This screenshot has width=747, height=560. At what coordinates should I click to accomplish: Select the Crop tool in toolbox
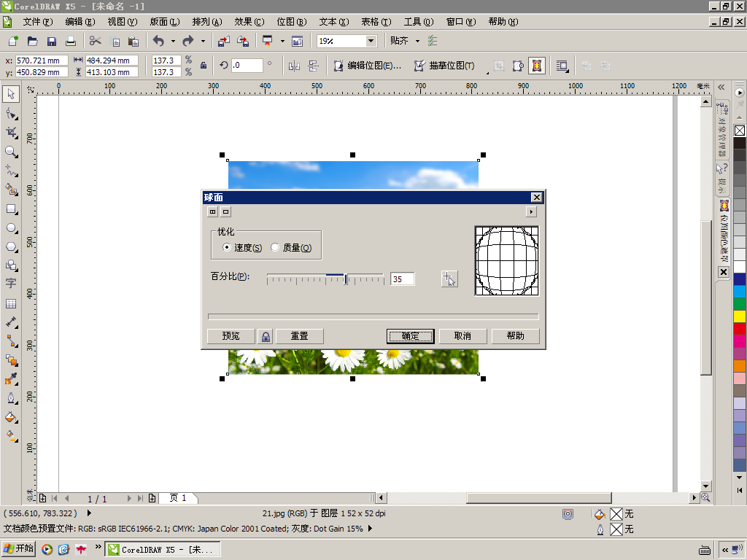click(12, 133)
